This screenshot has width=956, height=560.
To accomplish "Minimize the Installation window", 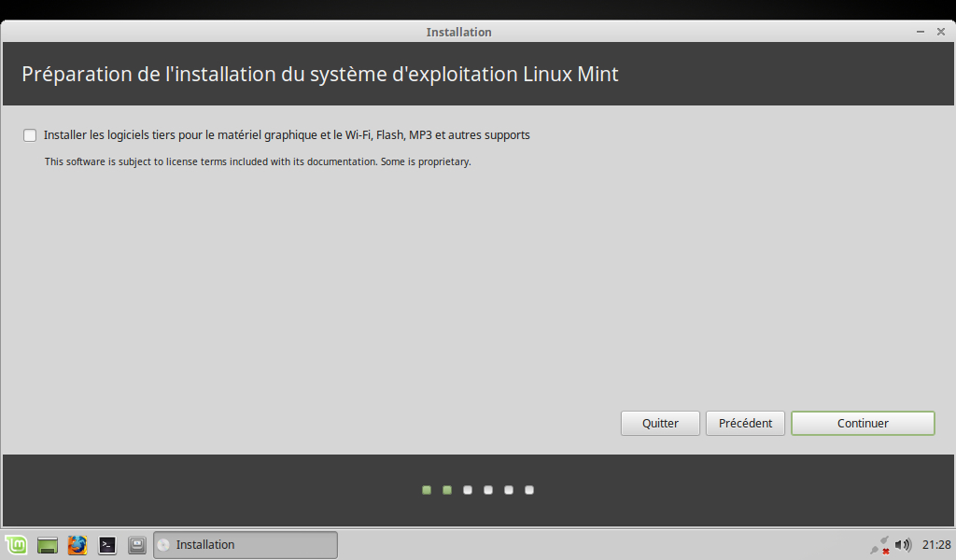I will (920, 32).
